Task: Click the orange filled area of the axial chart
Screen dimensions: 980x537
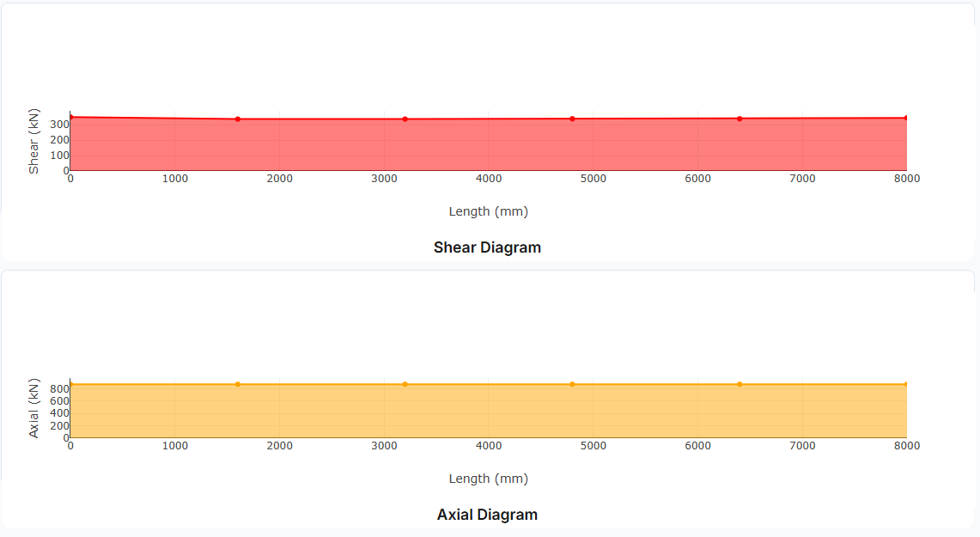Action: 488,412
